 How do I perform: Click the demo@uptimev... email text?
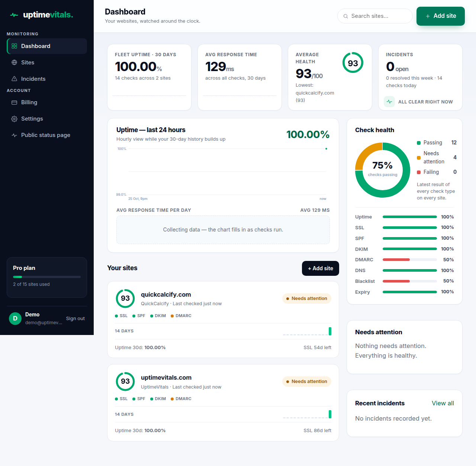[x=44, y=323]
